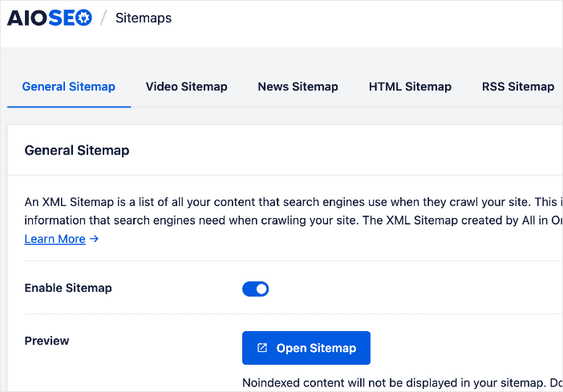
Task: Toggle the Enable Sitemap switch
Action: [255, 289]
